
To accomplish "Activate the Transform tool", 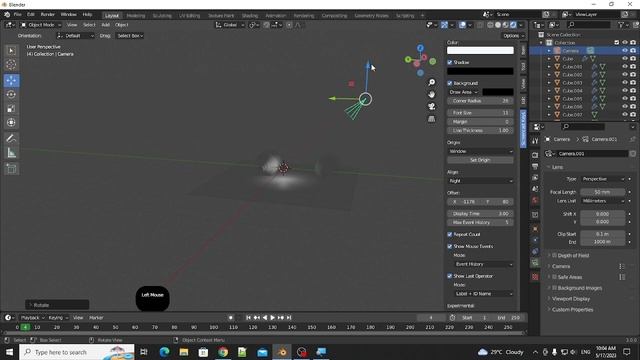I will click(x=11, y=122).
